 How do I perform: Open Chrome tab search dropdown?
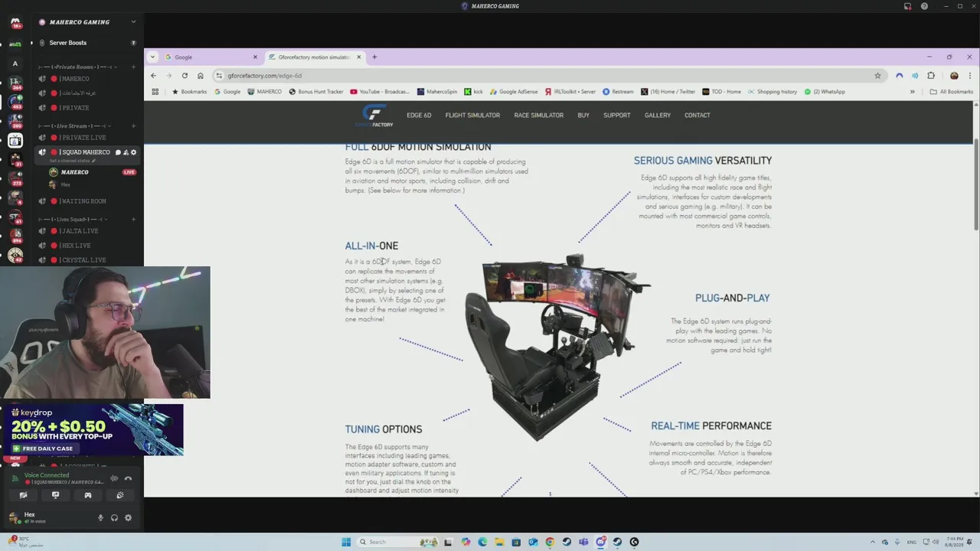click(x=152, y=57)
